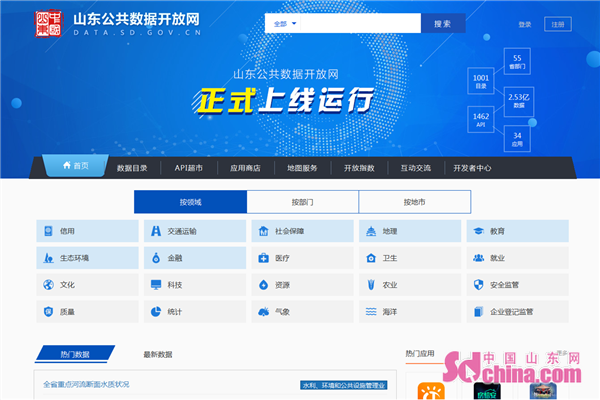
Task: Click the 1001 目录 statistic box
Action: click(481, 81)
